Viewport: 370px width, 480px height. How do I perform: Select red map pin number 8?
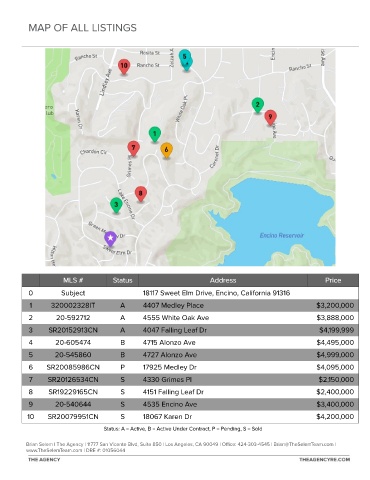(x=141, y=194)
